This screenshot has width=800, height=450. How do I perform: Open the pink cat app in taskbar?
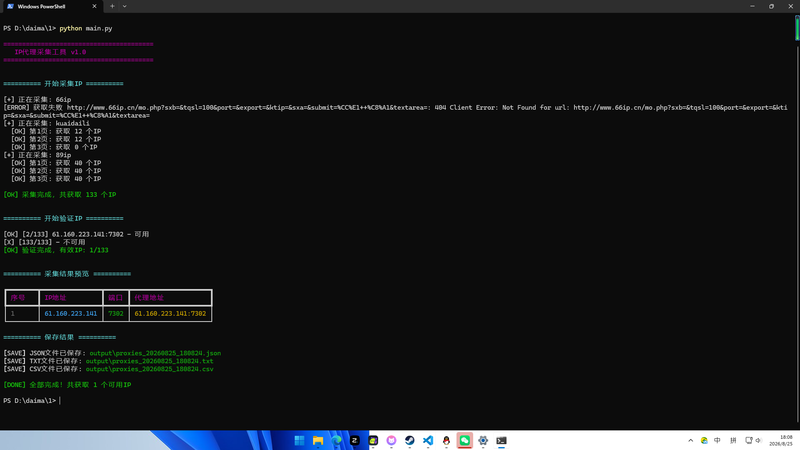coord(391,440)
